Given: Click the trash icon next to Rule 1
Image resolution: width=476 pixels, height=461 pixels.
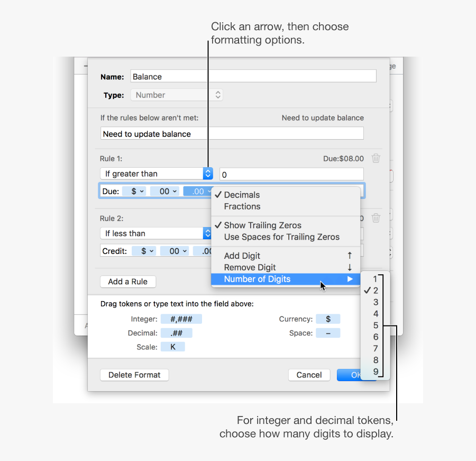Looking at the screenshot, I should pos(376,158).
